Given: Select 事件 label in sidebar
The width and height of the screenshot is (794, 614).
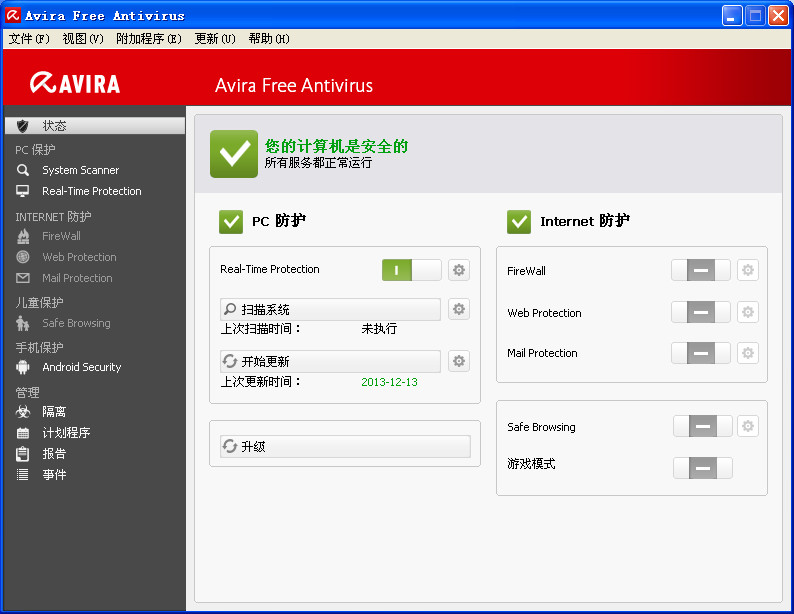Looking at the screenshot, I should (x=54, y=474).
